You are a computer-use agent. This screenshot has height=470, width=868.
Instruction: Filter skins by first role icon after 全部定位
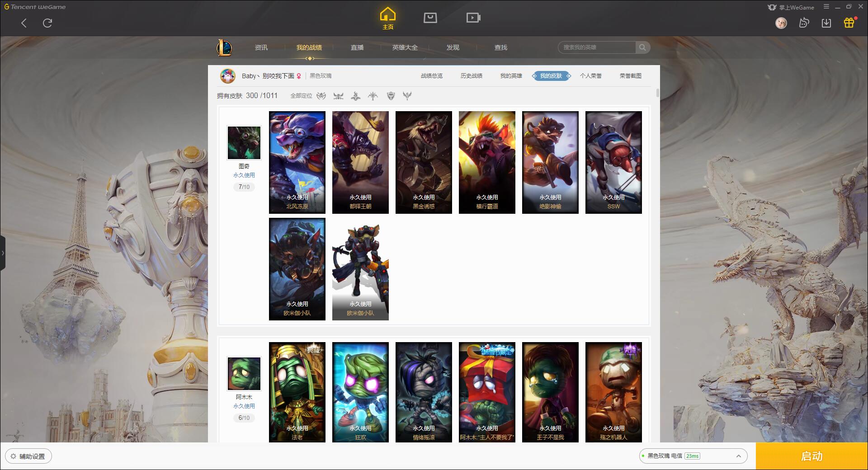point(321,96)
